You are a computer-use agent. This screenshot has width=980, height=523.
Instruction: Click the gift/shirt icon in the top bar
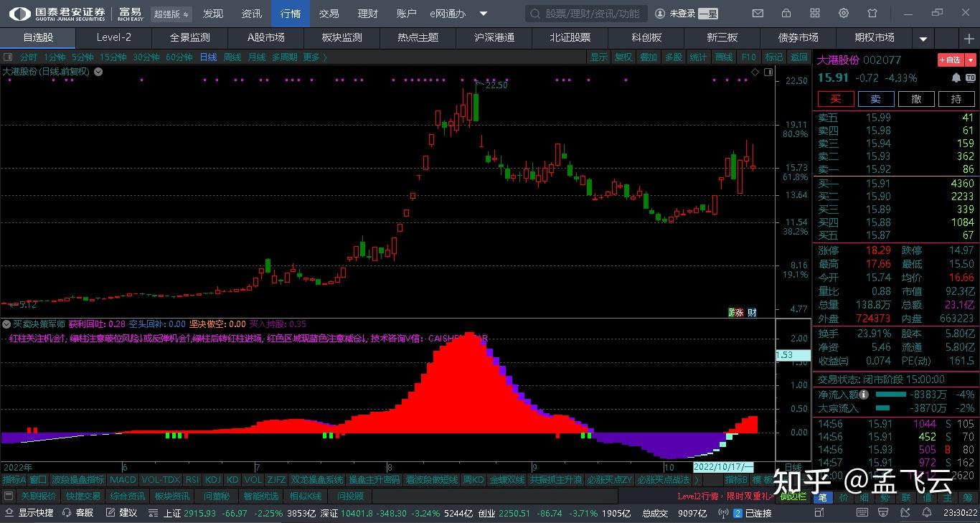coord(872,13)
